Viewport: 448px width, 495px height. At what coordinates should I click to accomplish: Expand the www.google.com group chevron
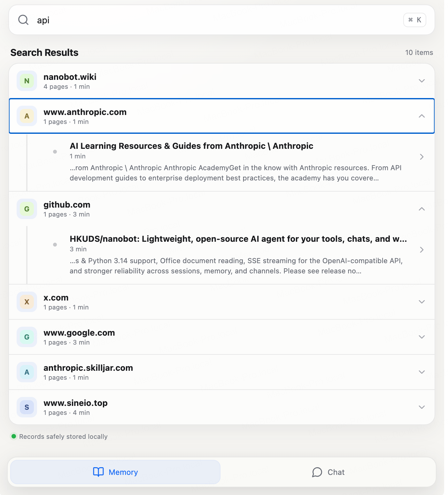click(422, 337)
